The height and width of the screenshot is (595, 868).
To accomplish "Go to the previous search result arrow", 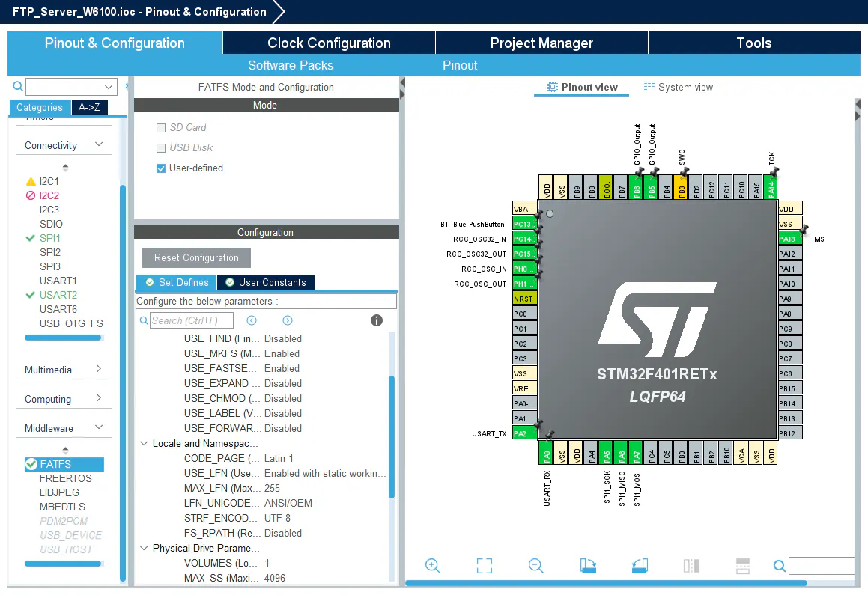I will tap(252, 320).
